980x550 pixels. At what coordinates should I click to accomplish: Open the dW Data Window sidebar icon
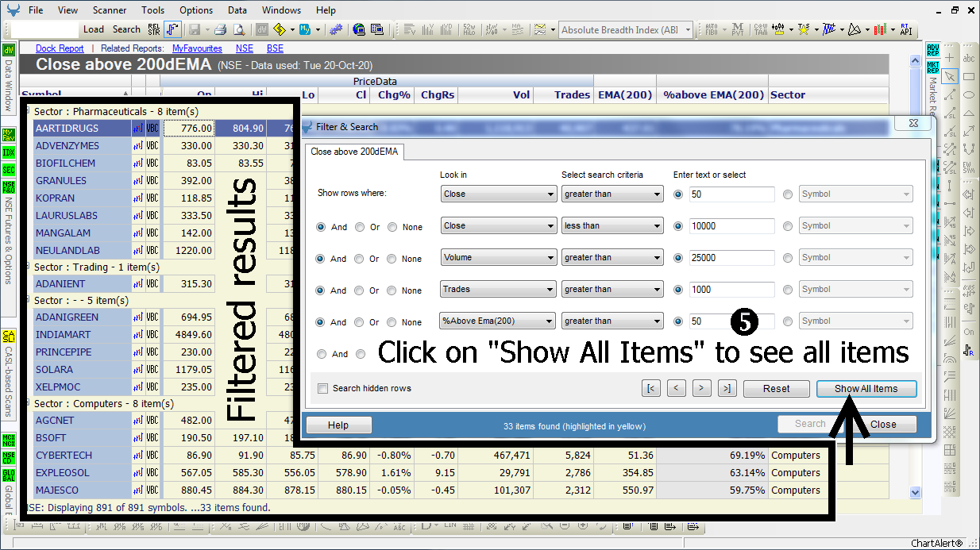click(9, 50)
